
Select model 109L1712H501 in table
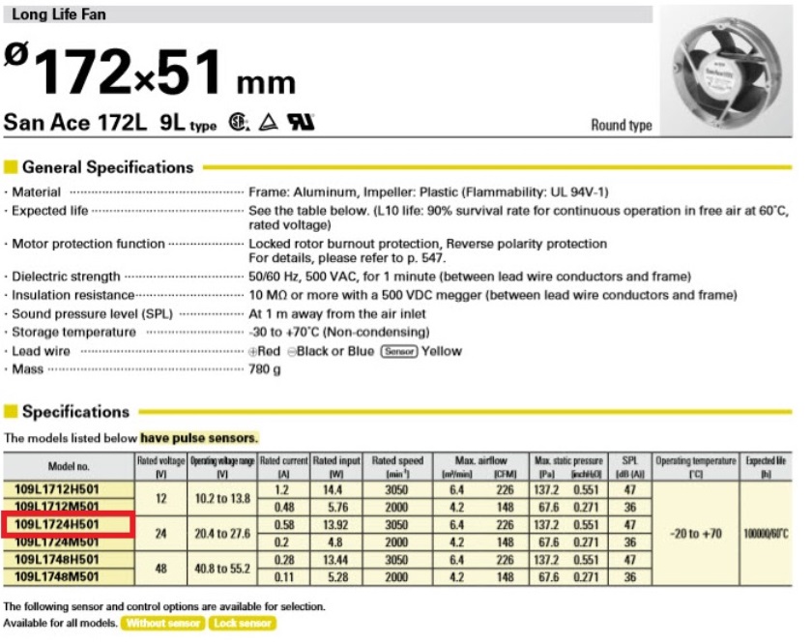57,489
